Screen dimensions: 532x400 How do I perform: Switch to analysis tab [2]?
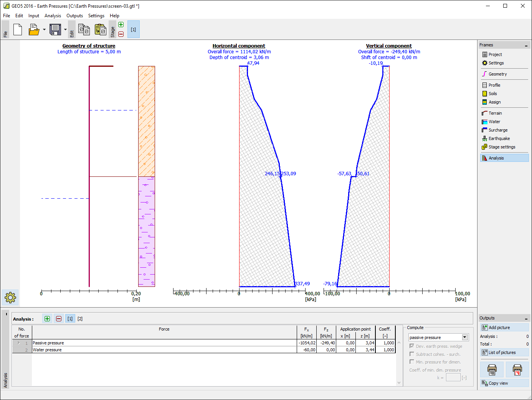pyautogui.click(x=80, y=319)
